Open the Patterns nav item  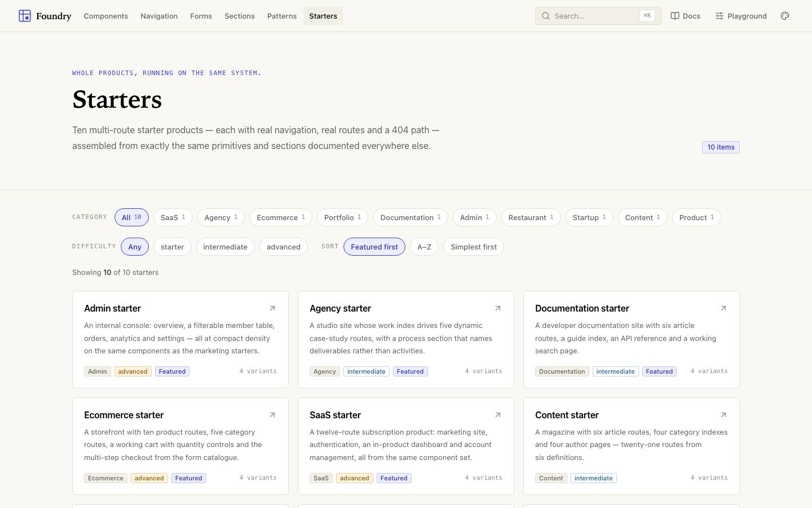(282, 16)
